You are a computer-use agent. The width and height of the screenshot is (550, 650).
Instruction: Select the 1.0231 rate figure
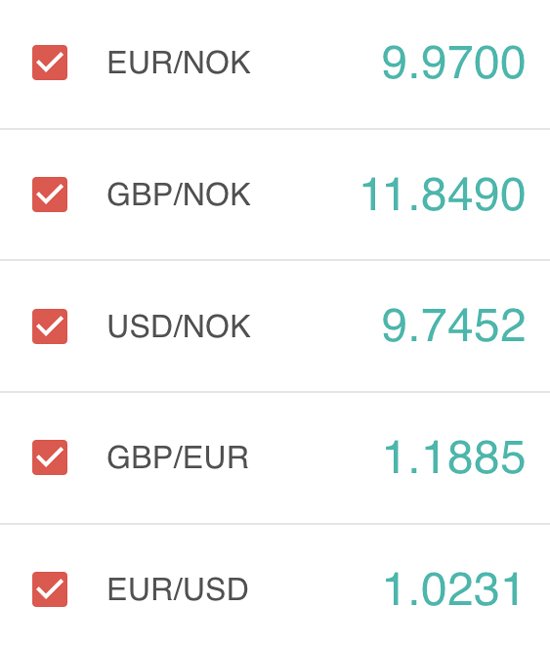click(x=453, y=589)
